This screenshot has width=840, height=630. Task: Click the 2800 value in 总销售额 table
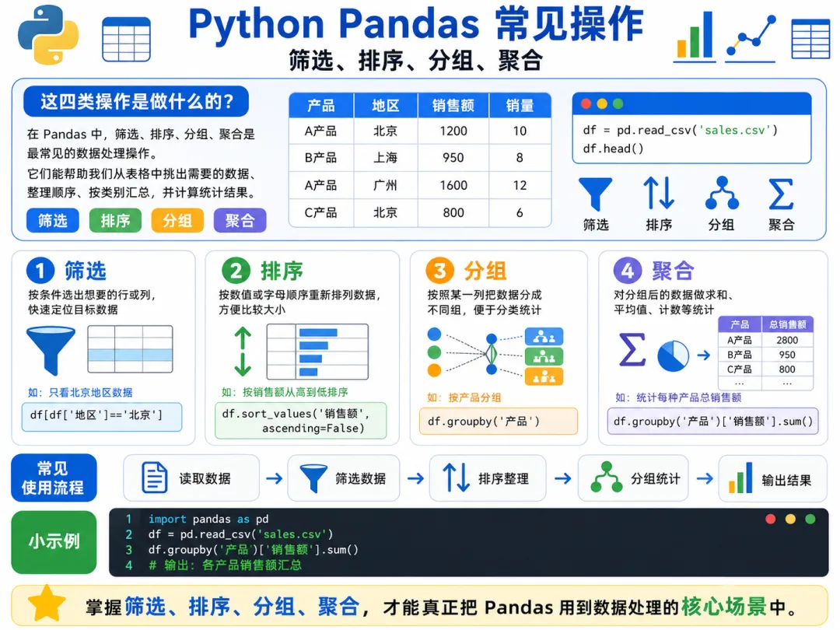click(787, 340)
